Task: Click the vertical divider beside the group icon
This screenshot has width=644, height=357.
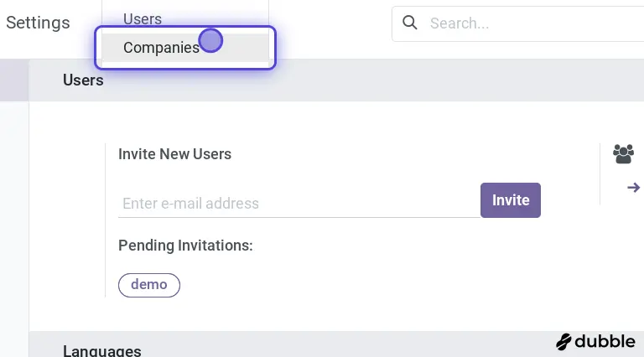Action: click(600, 173)
